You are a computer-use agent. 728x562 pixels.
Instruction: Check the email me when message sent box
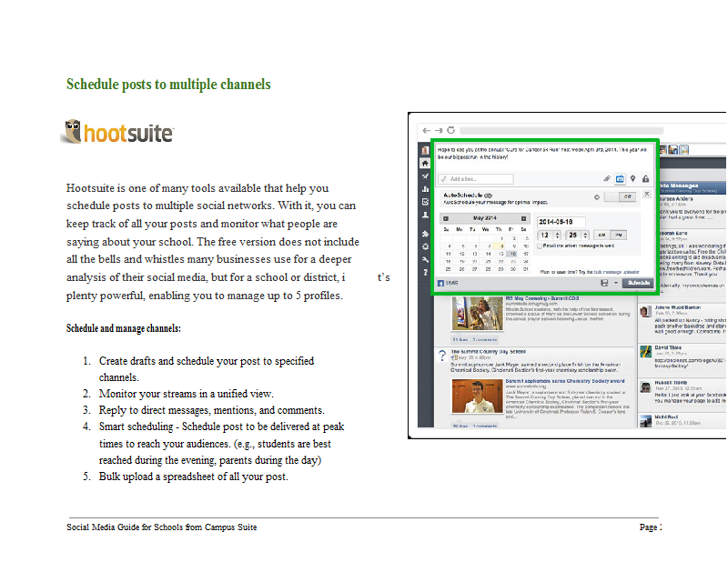540,246
